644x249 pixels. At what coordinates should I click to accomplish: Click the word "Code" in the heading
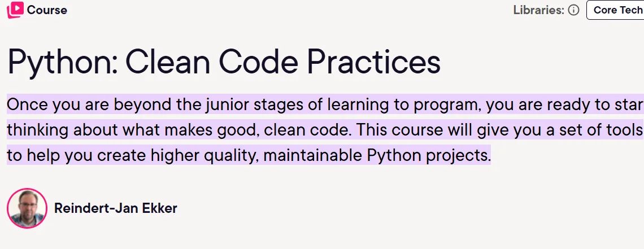click(258, 61)
